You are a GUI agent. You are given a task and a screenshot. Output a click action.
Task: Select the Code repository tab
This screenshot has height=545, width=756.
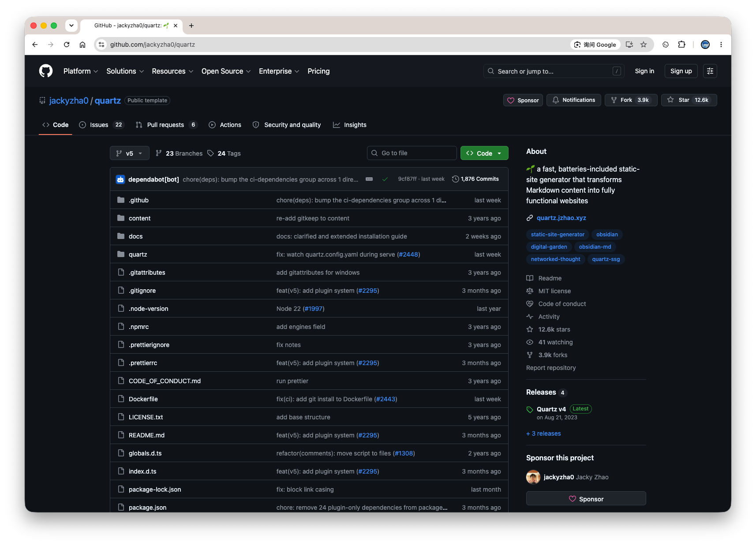(56, 125)
